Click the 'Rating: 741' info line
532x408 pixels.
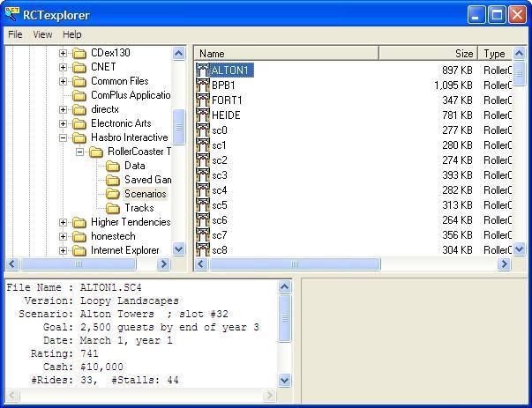point(64,353)
